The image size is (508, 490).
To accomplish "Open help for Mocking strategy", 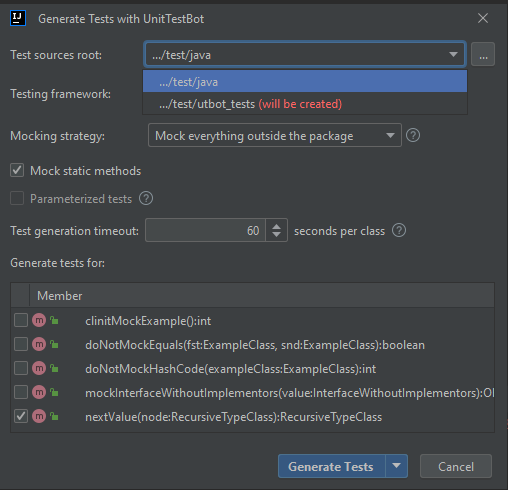I will click(x=413, y=135).
